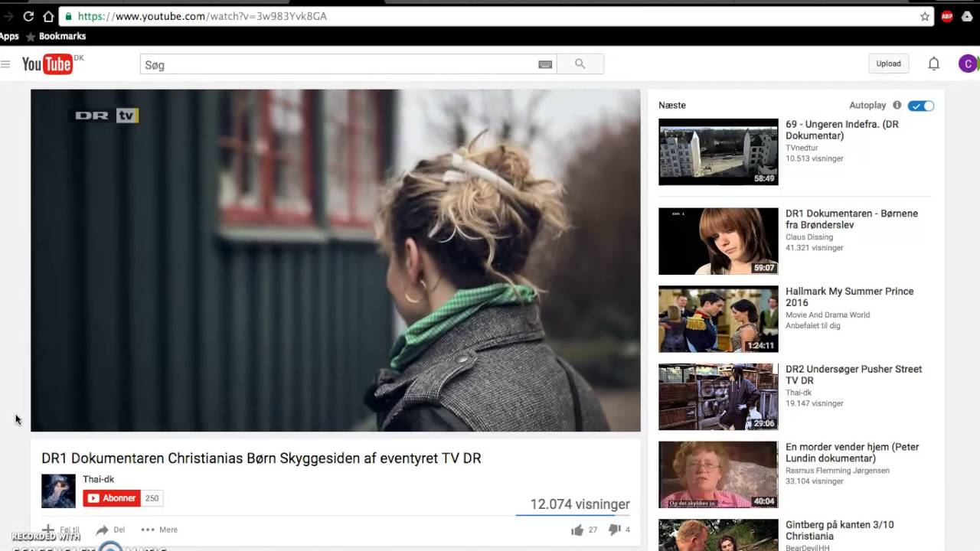980x551 pixels.
Task: Reload the page with the browser refresh icon
Action: click(28, 16)
